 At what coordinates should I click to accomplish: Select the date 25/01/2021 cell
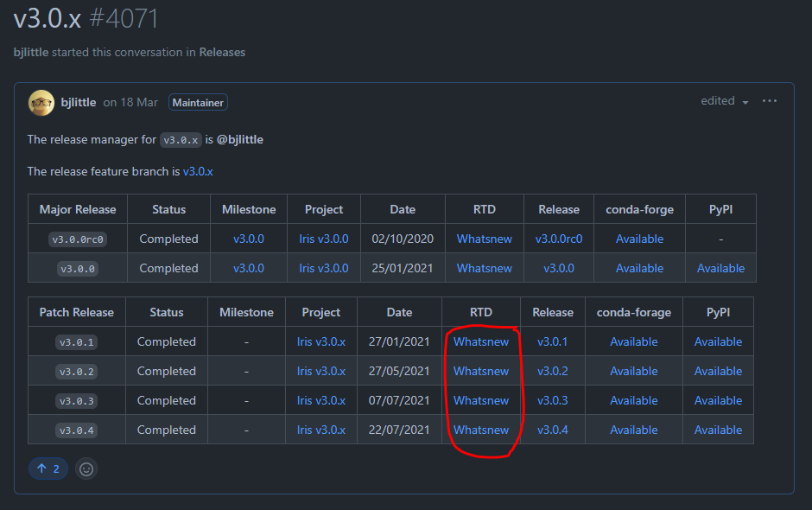point(403,269)
